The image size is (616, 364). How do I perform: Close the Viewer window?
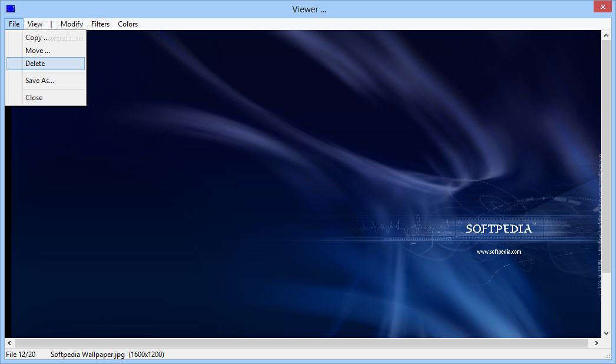pos(602,6)
